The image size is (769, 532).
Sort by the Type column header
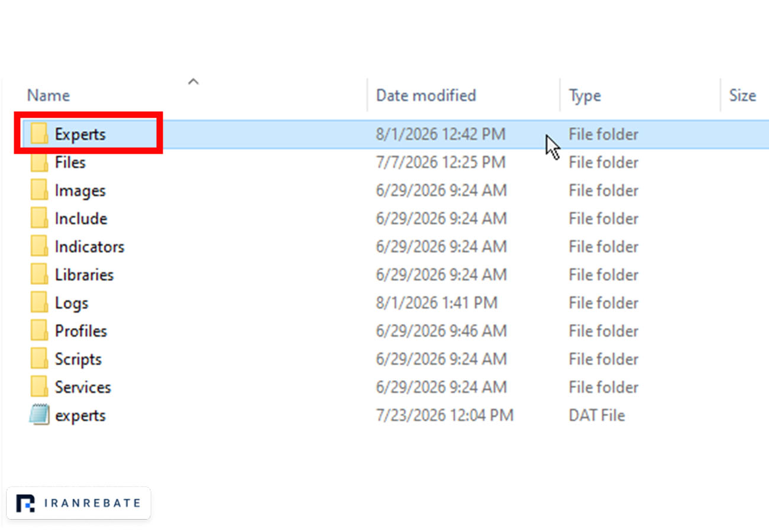[584, 95]
